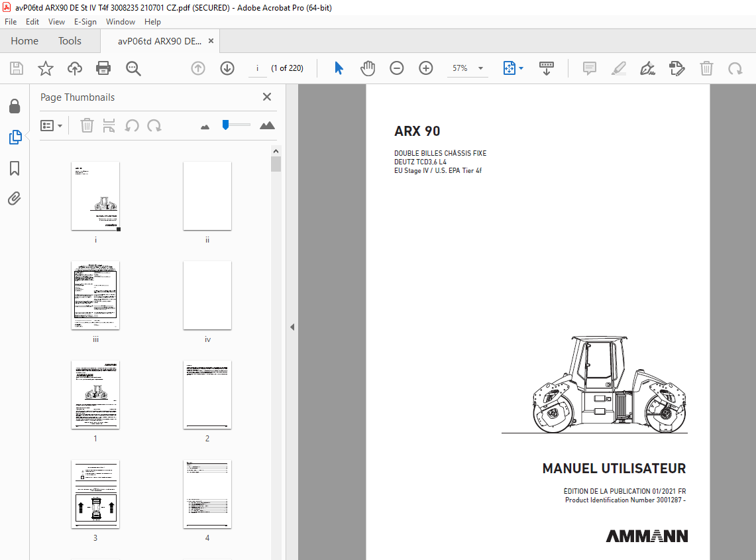This screenshot has height=560, width=756.
Task: Click the security lock sidebar icon
Action: point(15,106)
